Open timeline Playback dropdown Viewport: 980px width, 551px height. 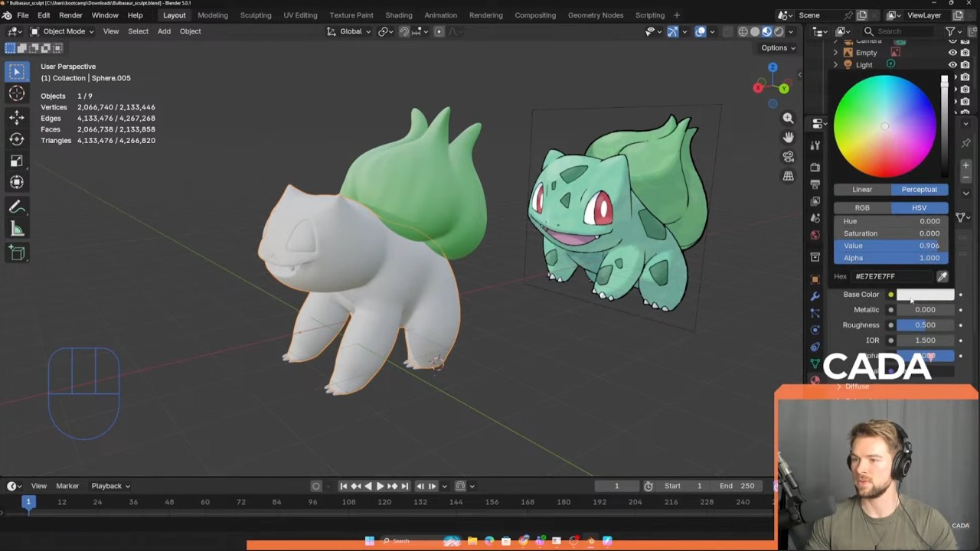pos(111,486)
